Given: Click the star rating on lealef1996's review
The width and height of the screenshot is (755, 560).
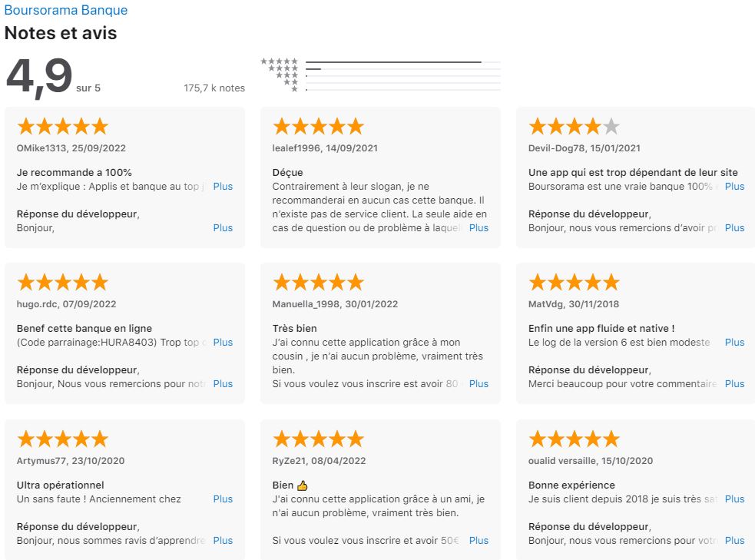Looking at the screenshot, I should coord(318,127).
